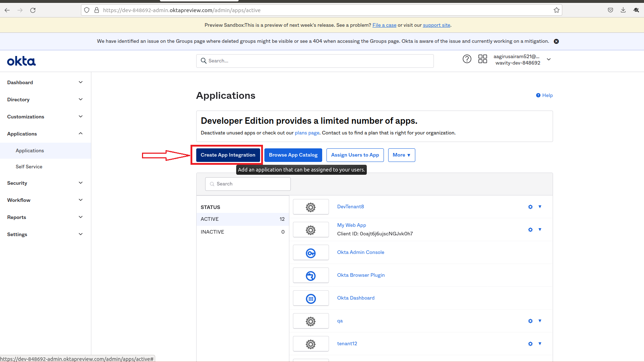
Task: Click Browse App Catalog button
Action: click(x=293, y=155)
